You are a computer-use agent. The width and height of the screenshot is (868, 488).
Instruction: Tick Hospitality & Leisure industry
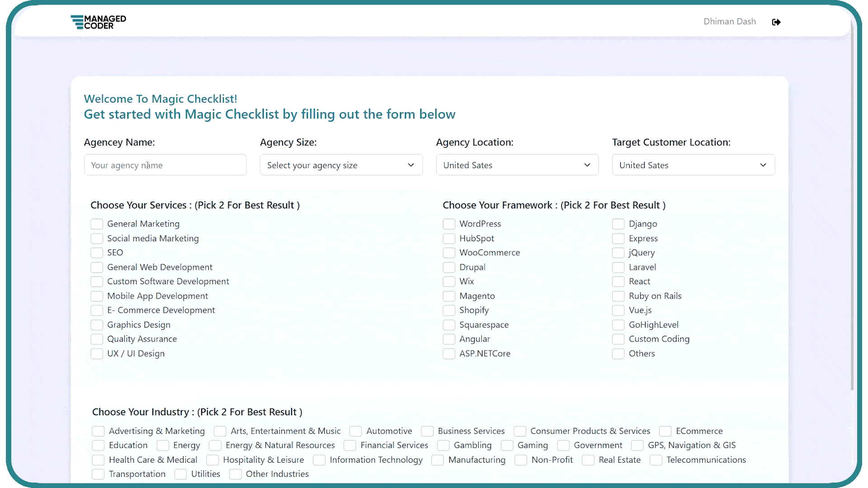click(x=212, y=460)
